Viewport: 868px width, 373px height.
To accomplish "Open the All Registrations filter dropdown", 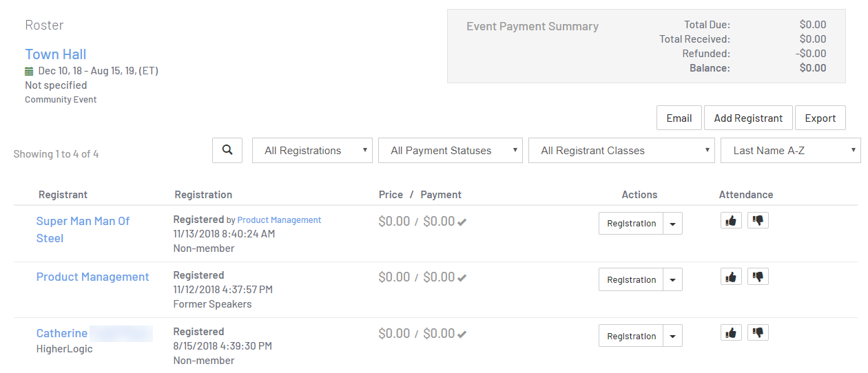I will point(312,151).
